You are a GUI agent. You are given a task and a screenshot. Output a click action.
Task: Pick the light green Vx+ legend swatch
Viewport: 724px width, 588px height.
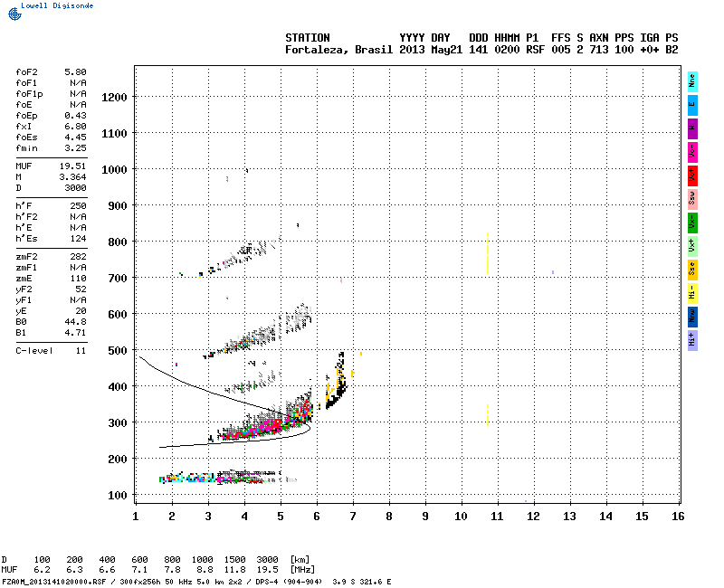[x=692, y=245]
